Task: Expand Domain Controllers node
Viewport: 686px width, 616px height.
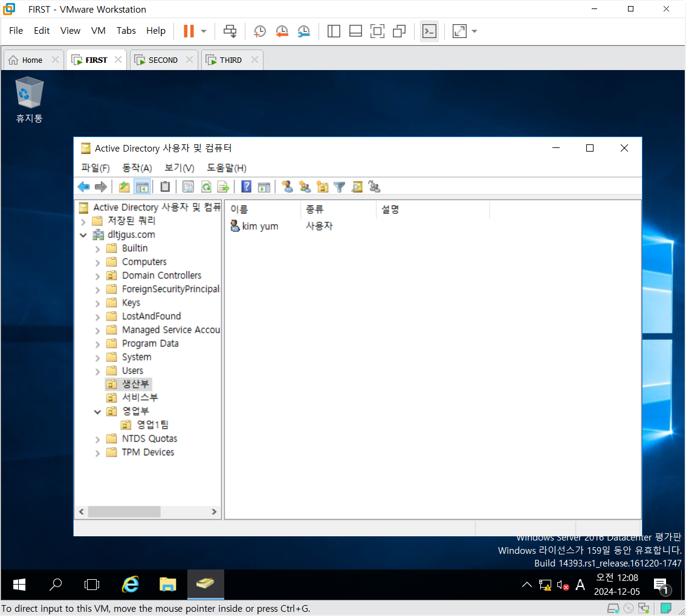Action: click(97, 277)
